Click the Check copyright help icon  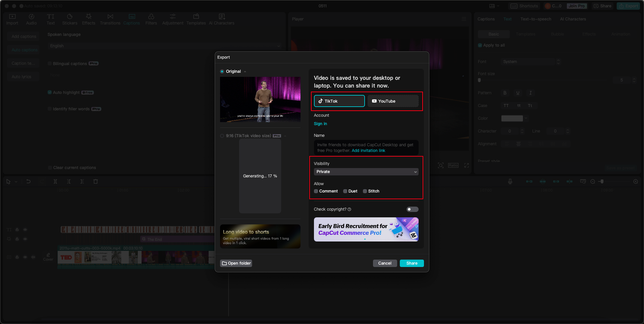point(349,209)
